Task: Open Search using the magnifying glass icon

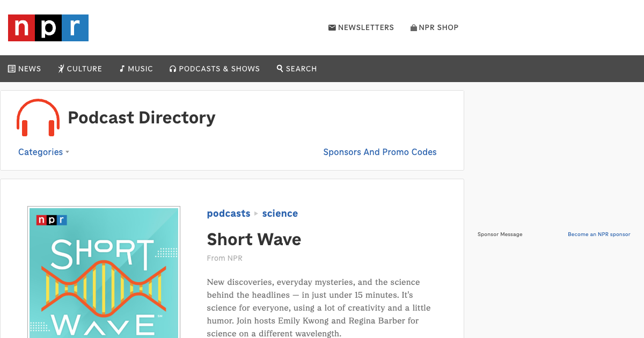Action: click(279, 68)
